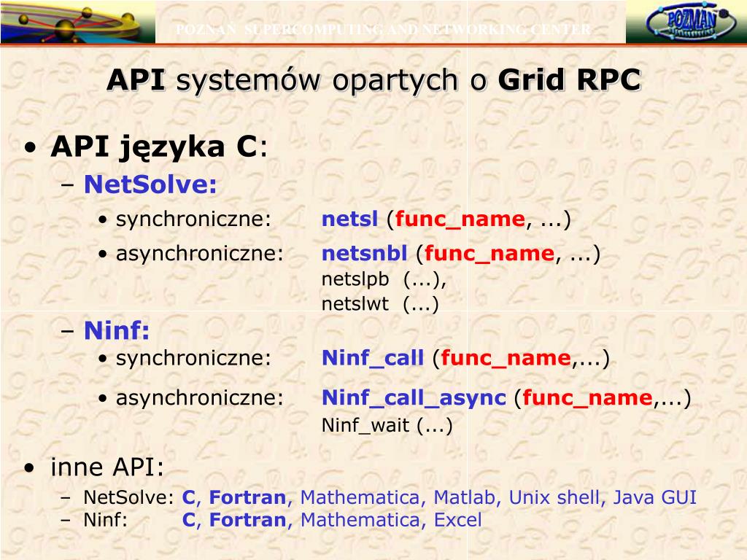Select the "netslpb (...)," line

tap(384, 279)
